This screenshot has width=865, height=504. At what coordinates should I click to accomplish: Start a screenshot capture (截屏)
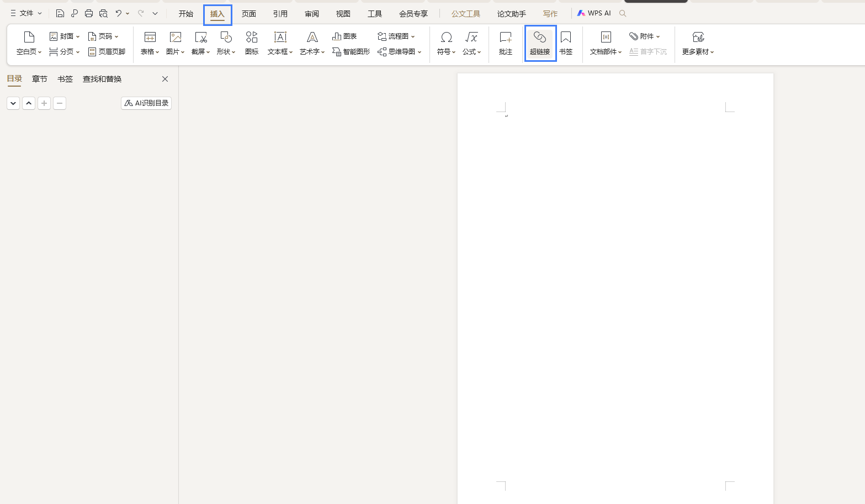tap(200, 44)
